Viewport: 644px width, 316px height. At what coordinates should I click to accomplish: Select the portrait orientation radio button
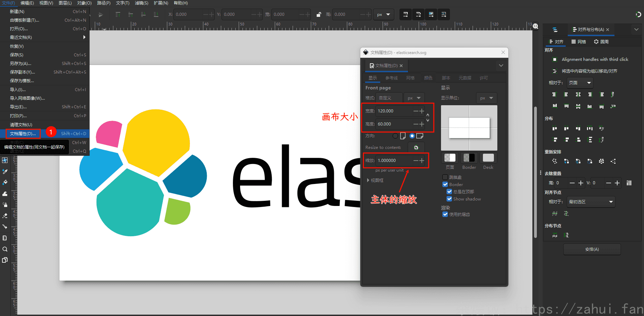point(395,136)
